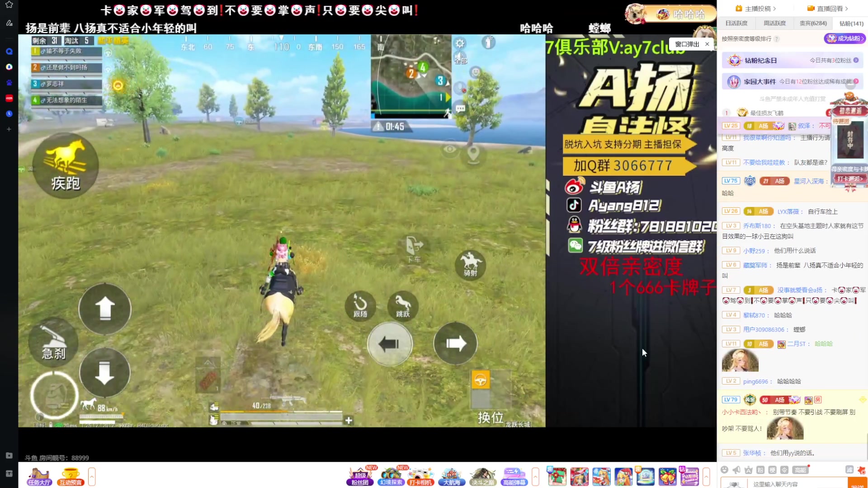Click the 窗口弹出 pop-out window button
Viewport: 868px width, 488px height.
point(687,44)
